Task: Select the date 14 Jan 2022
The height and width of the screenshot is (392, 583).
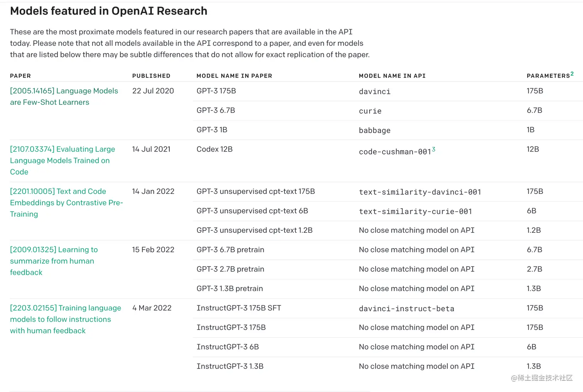Action: (153, 192)
